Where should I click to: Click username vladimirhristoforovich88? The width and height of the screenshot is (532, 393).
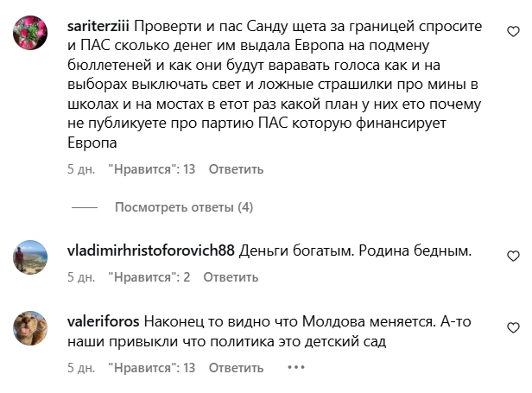coord(150,251)
